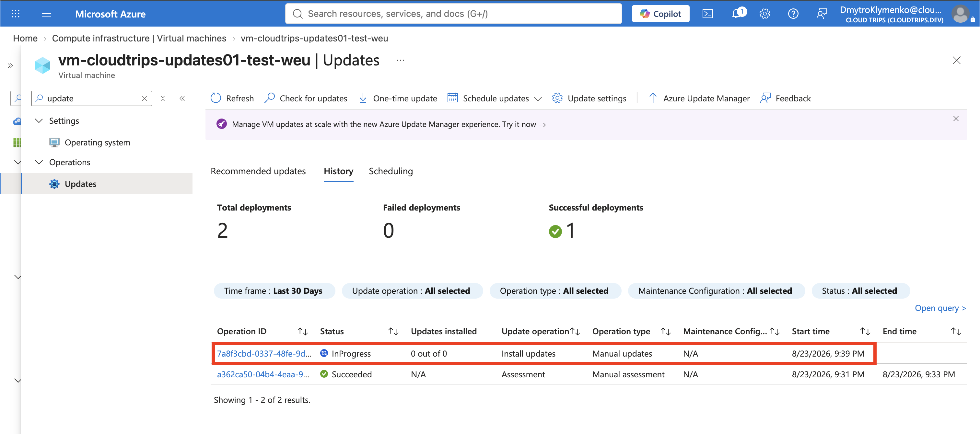
Task: Click the expand/collapse all menu groups icon
Action: [163, 98]
